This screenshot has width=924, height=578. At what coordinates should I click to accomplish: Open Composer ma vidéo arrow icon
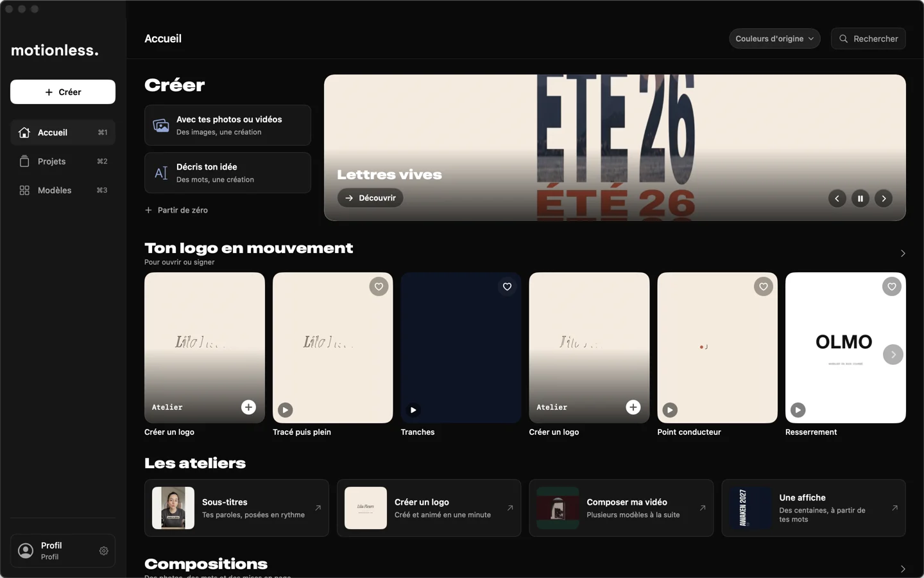point(703,508)
